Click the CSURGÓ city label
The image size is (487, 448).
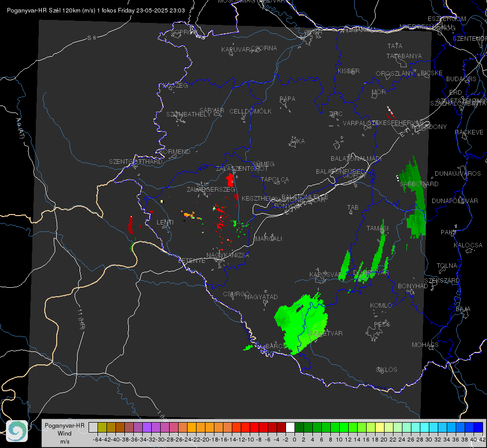[x=236, y=294]
